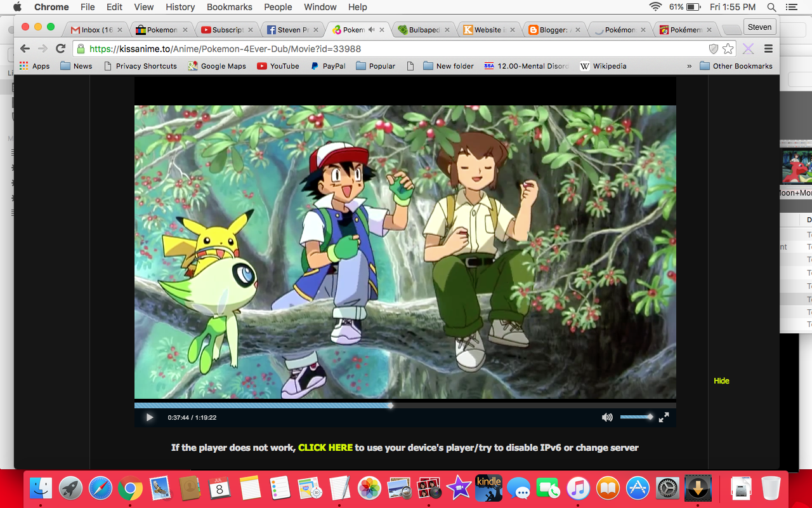
Task: Enter fullscreen mode in the video player
Action: 664,417
